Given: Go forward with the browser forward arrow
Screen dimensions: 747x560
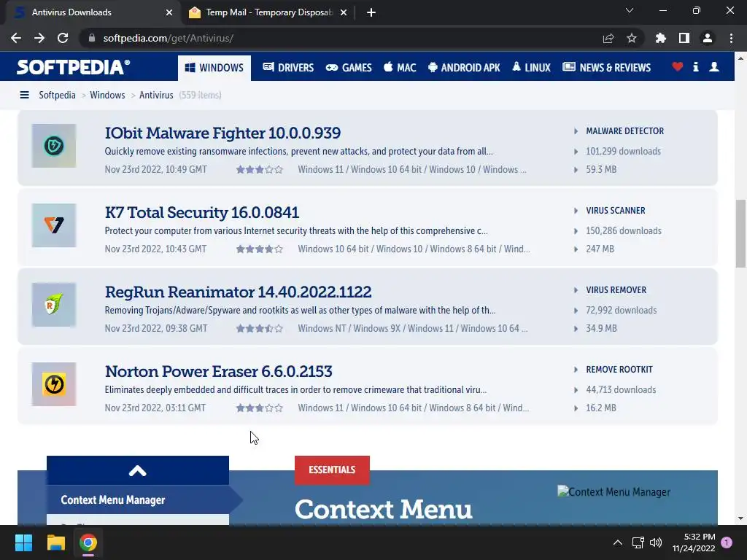Looking at the screenshot, I should [x=39, y=38].
